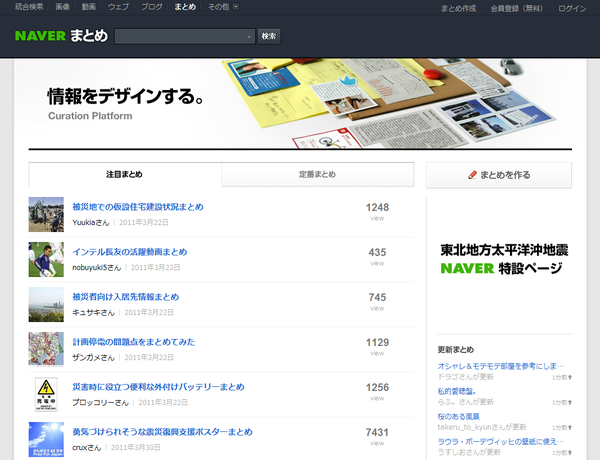Select 画像 in the top navigation
Image resolution: width=600 pixels, height=460 pixels.
point(62,7)
